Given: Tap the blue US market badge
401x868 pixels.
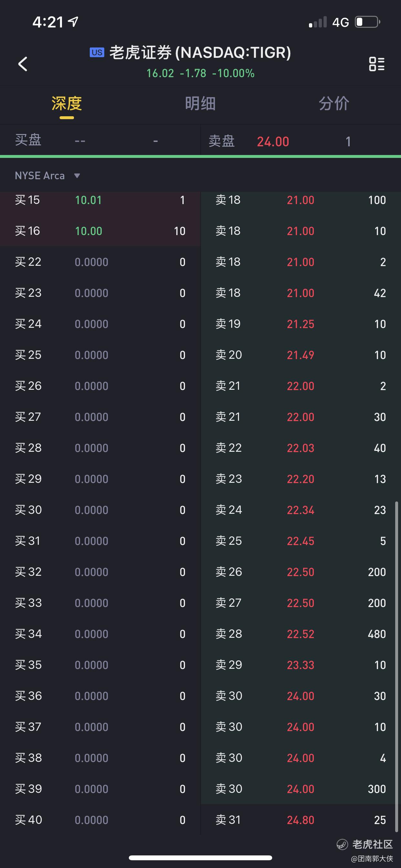Looking at the screenshot, I should [x=97, y=53].
